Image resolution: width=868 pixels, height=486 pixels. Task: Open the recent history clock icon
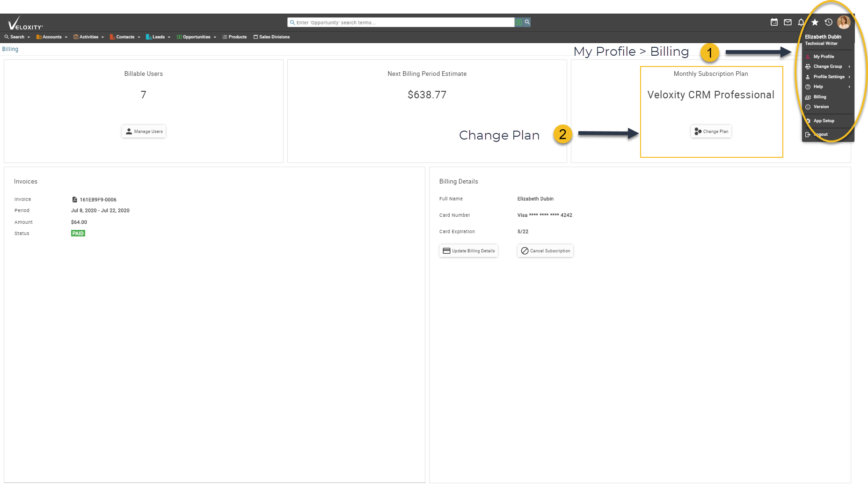[x=828, y=22]
